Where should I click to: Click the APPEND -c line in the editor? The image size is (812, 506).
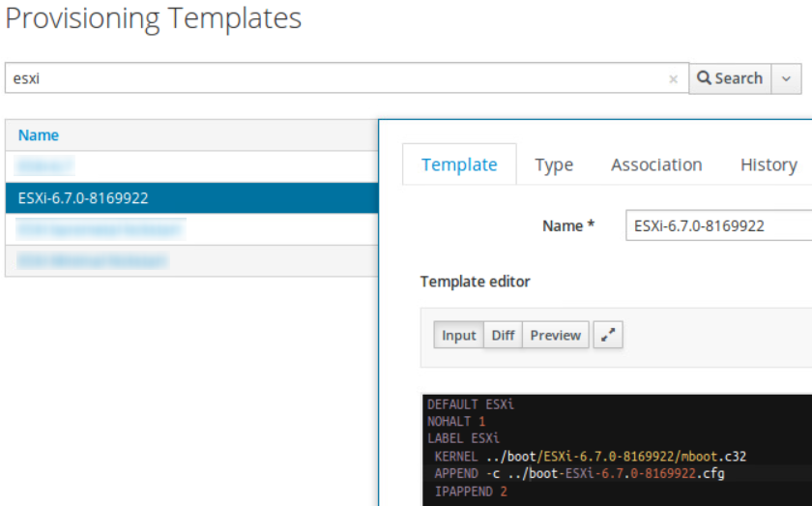click(x=579, y=473)
